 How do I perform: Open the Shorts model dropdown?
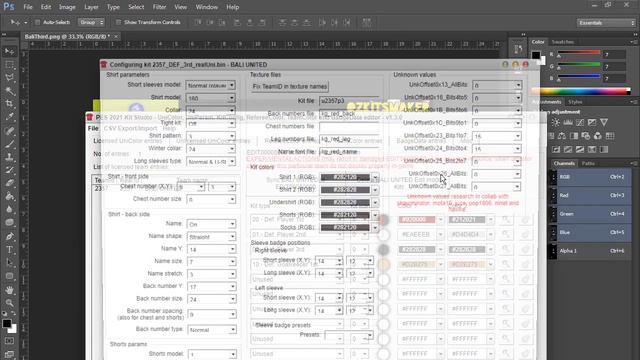click(x=211, y=354)
